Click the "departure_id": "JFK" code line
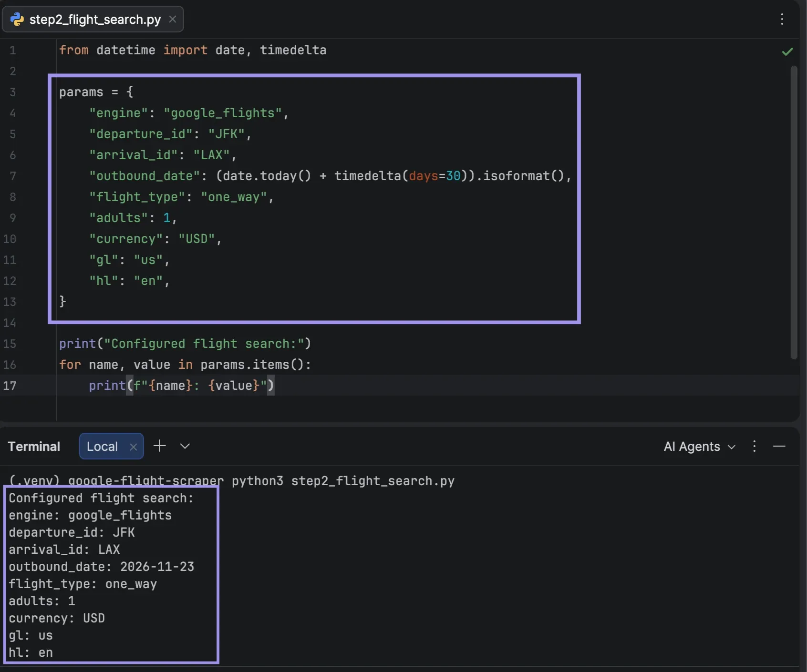 click(170, 134)
